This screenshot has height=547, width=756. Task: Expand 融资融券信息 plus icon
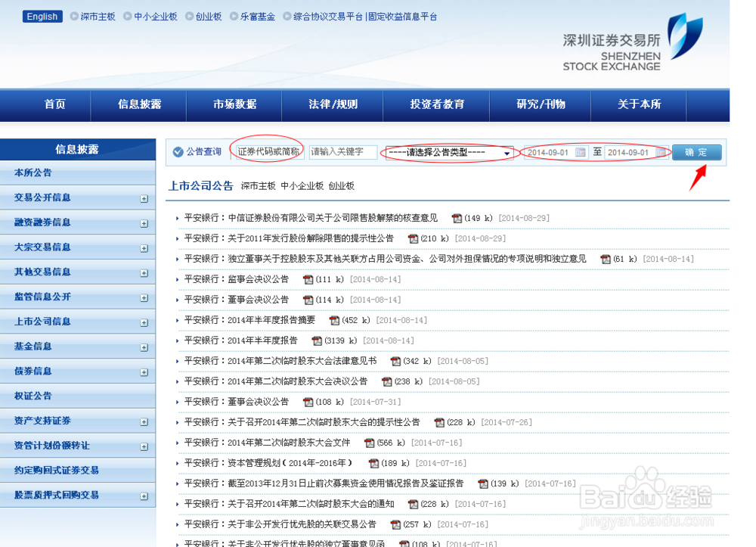pos(144,223)
